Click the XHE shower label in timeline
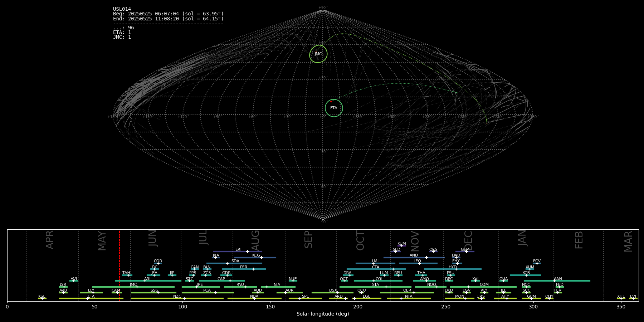Image resolution: width=644 pixels, height=322 pixels. point(621,297)
